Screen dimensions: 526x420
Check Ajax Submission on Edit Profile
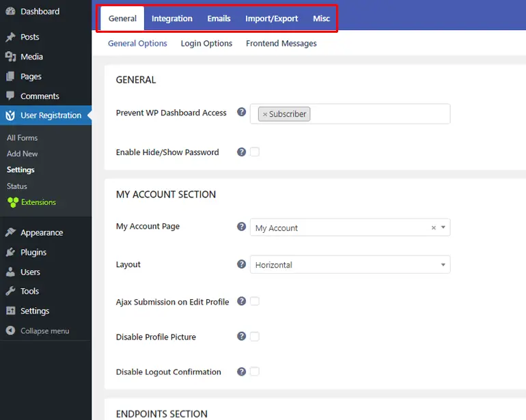[x=255, y=301]
